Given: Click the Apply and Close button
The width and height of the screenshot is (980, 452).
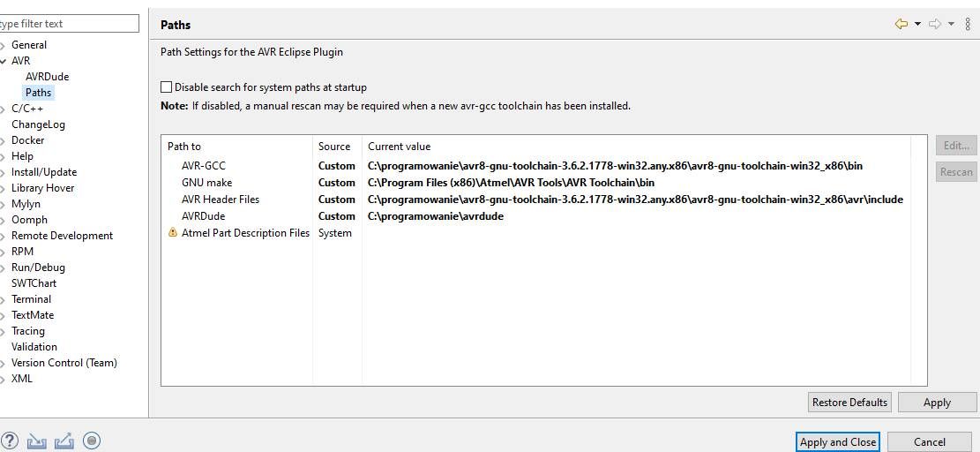Looking at the screenshot, I should tap(837, 441).
